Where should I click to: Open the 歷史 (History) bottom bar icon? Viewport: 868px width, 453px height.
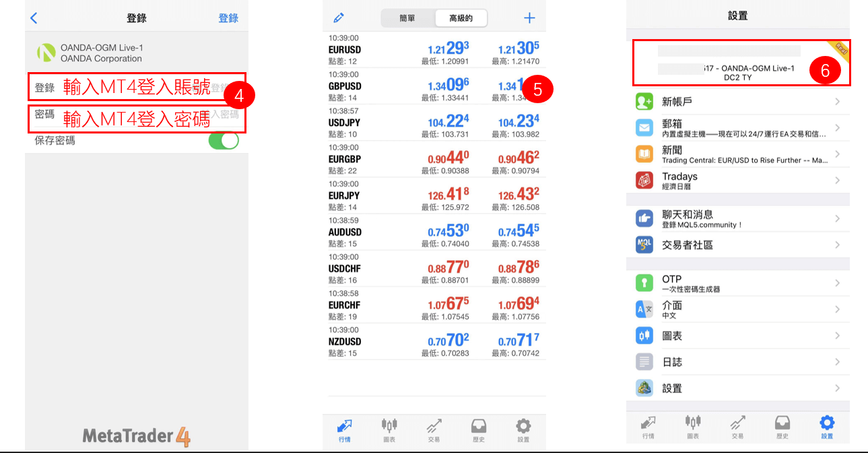pos(478,430)
